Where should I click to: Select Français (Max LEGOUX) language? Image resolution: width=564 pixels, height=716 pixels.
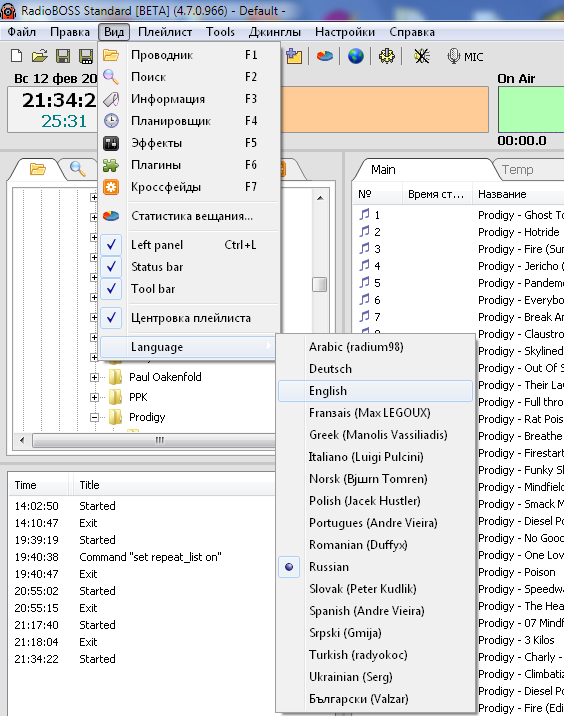coord(375,413)
